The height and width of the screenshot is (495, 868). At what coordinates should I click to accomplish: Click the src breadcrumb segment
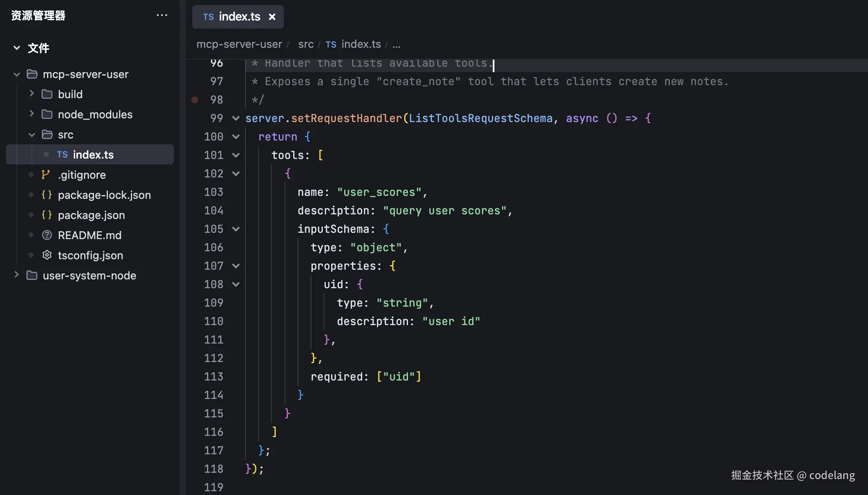pos(306,44)
